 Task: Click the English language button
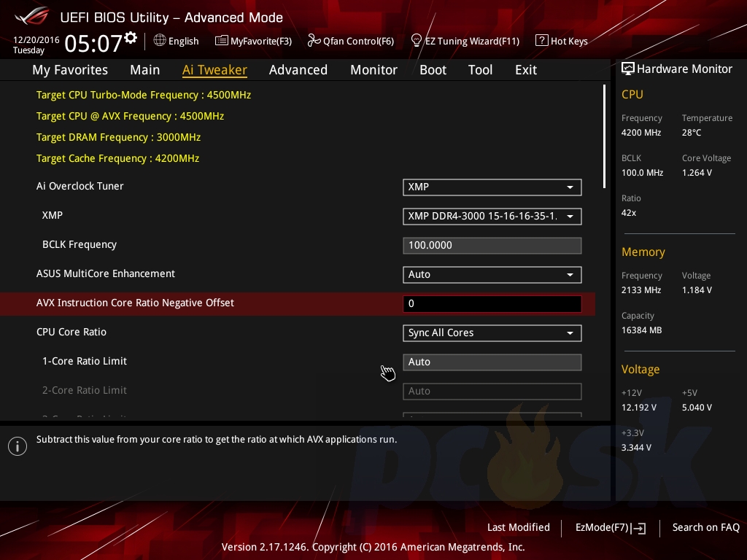tap(177, 41)
